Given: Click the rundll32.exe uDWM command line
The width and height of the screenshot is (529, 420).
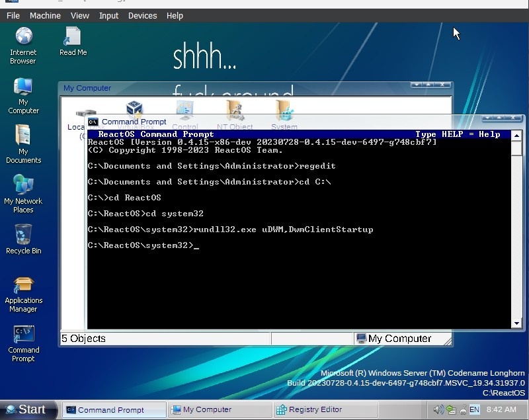Looking at the screenshot, I should [230, 230].
